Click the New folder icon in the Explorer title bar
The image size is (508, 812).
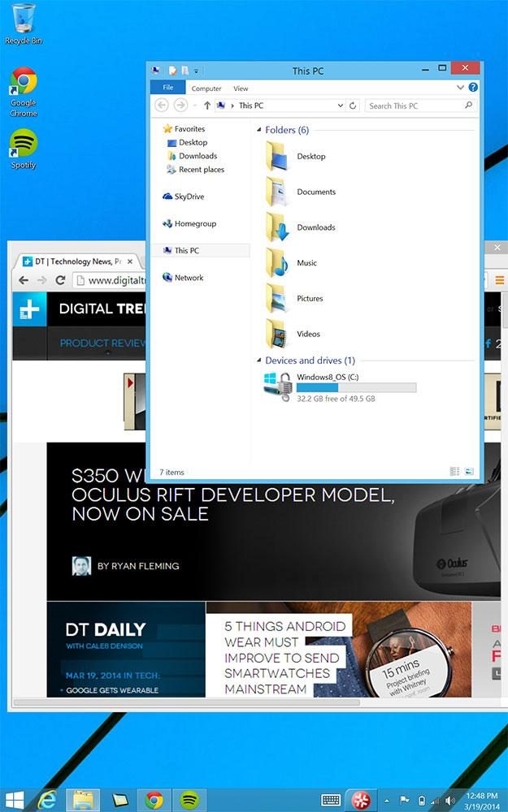click(x=185, y=71)
